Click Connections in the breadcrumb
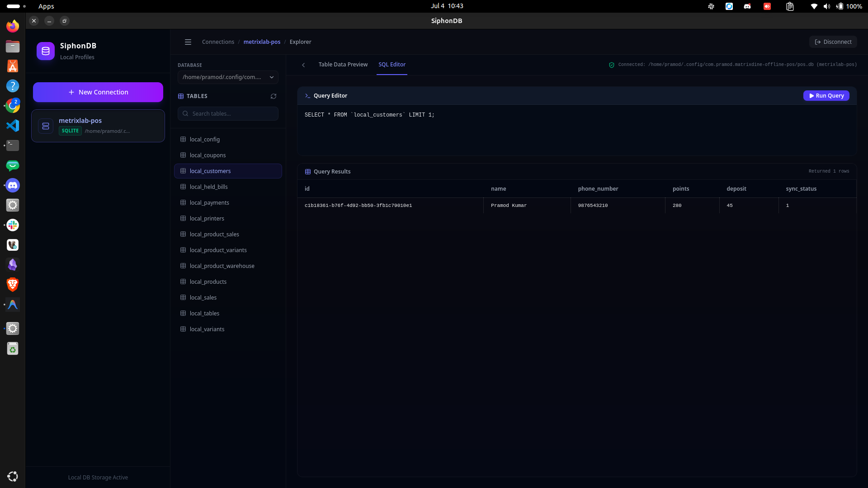868x488 pixels. (x=218, y=42)
